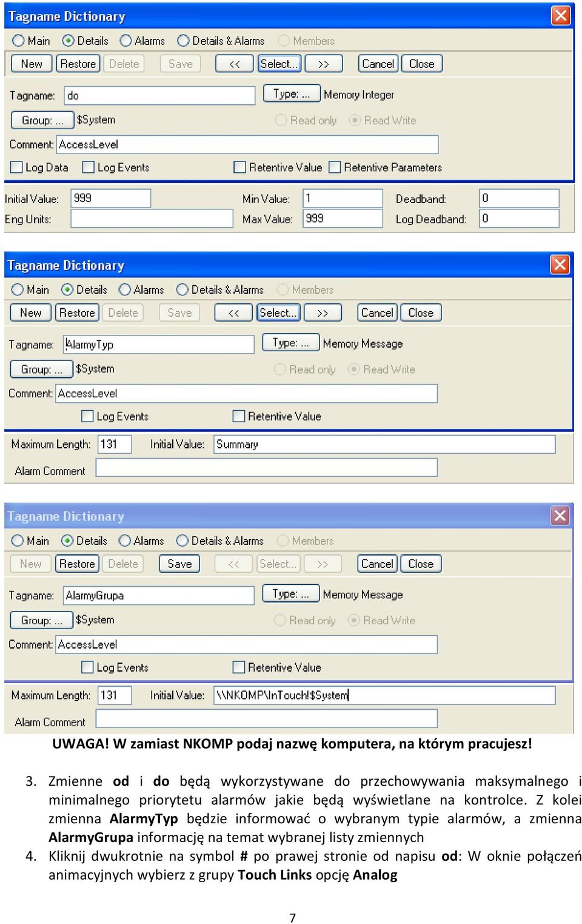Click the Initial Value field showing 999
The height and width of the screenshot is (924, 582).
point(111,198)
